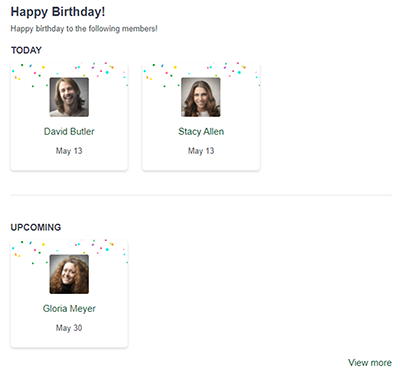Select Stacy Allen's May 13 birthday date
The image size is (400, 372).
[x=201, y=151]
